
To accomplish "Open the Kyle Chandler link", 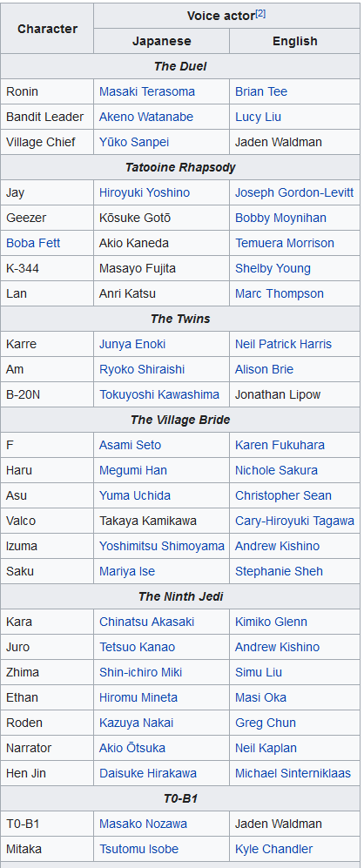I will 273,849.
